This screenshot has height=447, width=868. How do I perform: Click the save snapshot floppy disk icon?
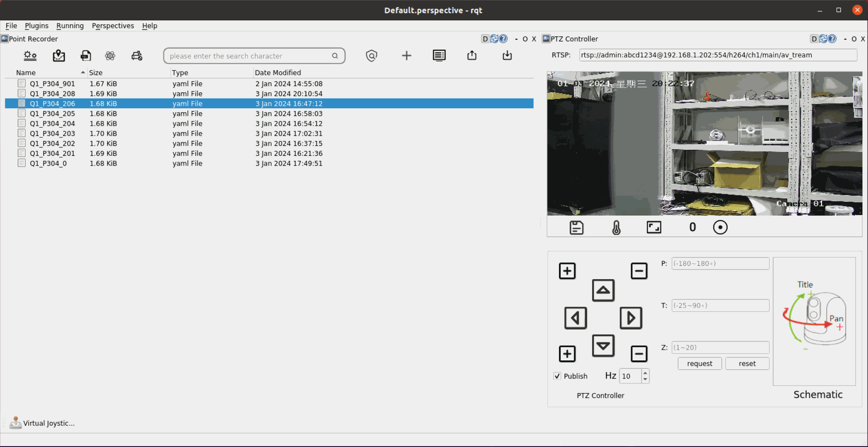(x=576, y=227)
